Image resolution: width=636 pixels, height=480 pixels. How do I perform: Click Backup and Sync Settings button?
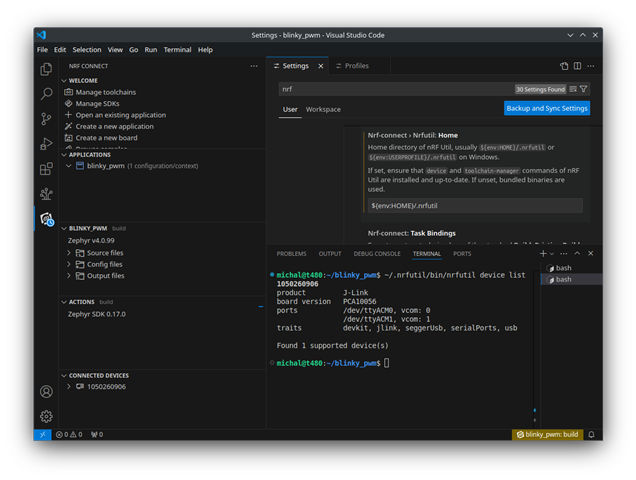click(x=547, y=108)
